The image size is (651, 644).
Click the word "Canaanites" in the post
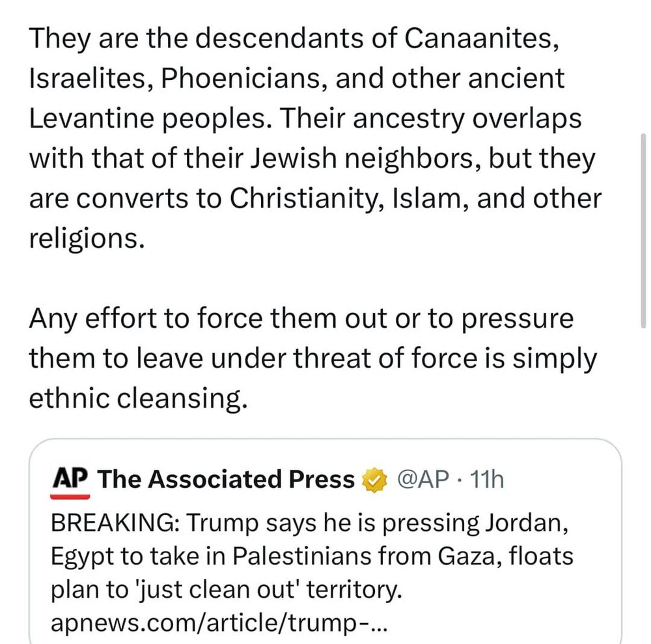click(481, 39)
